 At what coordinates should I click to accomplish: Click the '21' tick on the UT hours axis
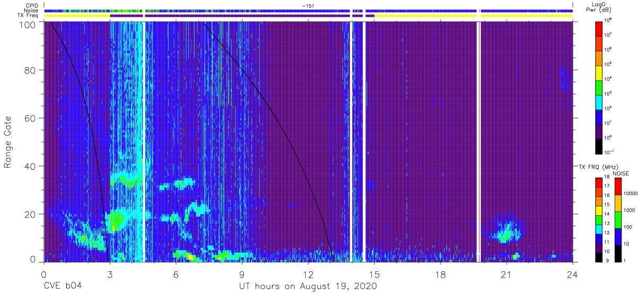coord(507,274)
